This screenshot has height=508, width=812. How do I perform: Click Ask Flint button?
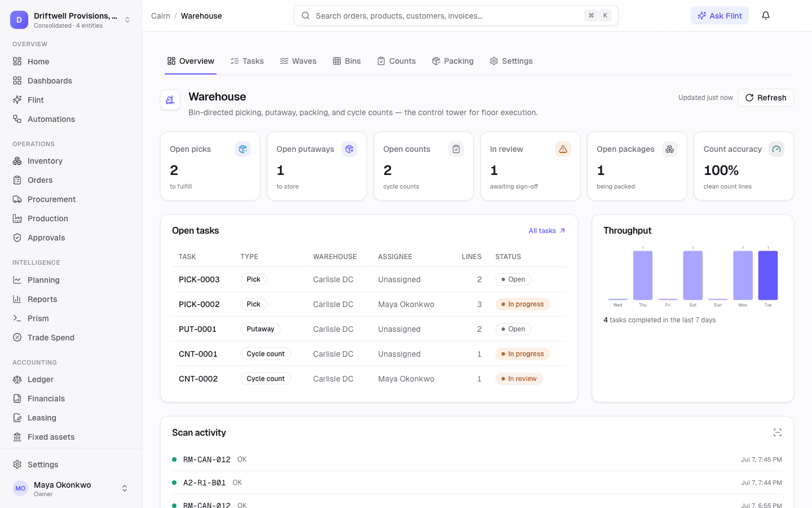click(x=720, y=16)
